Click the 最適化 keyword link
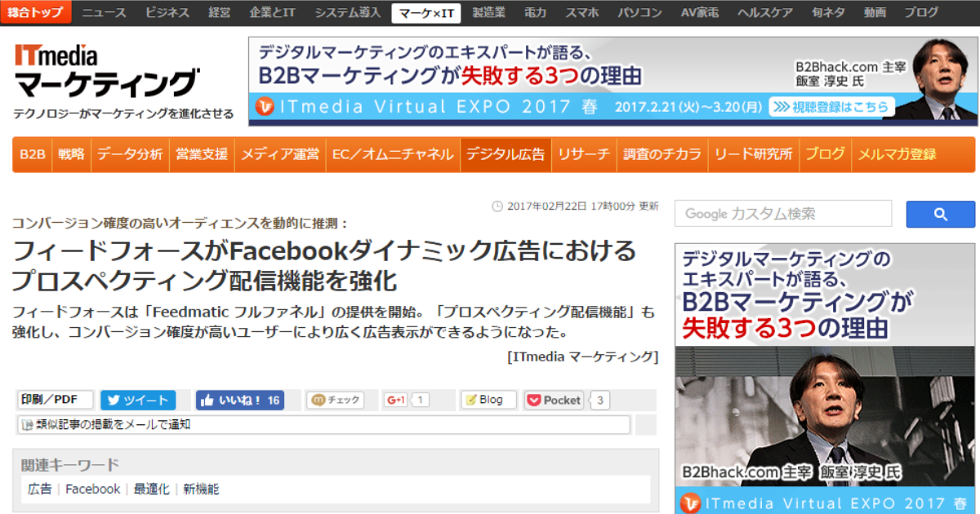 click(152, 489)
